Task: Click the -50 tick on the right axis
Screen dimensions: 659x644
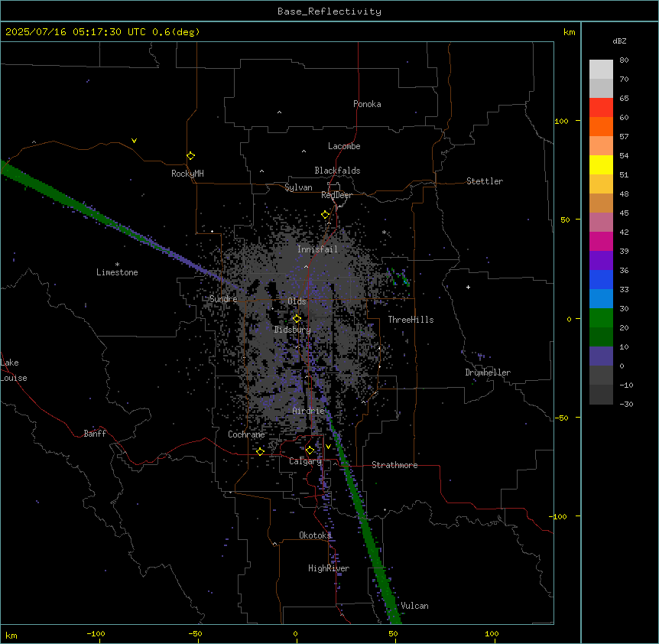Action: [x=561, y=418]
